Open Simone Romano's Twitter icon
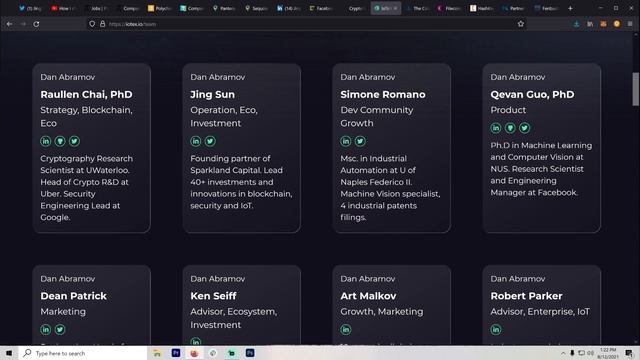The height and width of the screenshot is (360, 640). (360, 141)
